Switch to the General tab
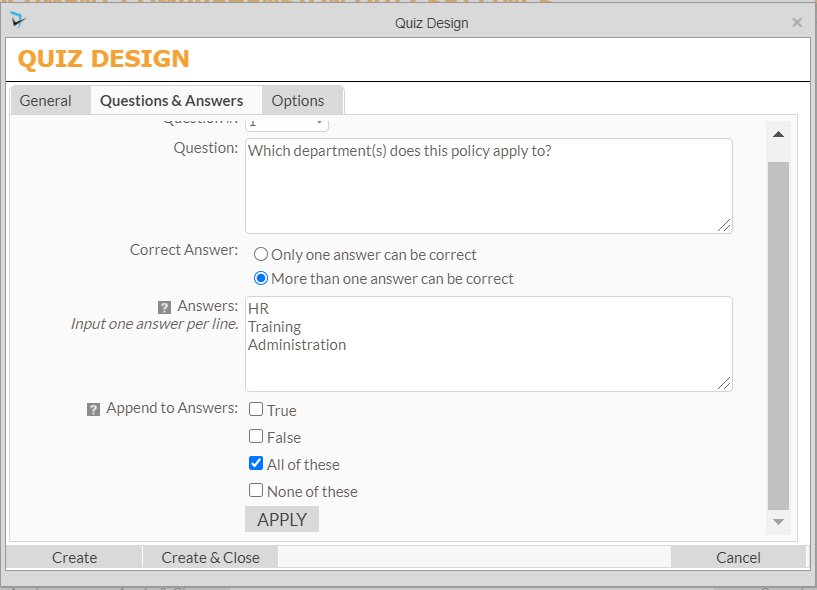 tap(46, 100)
